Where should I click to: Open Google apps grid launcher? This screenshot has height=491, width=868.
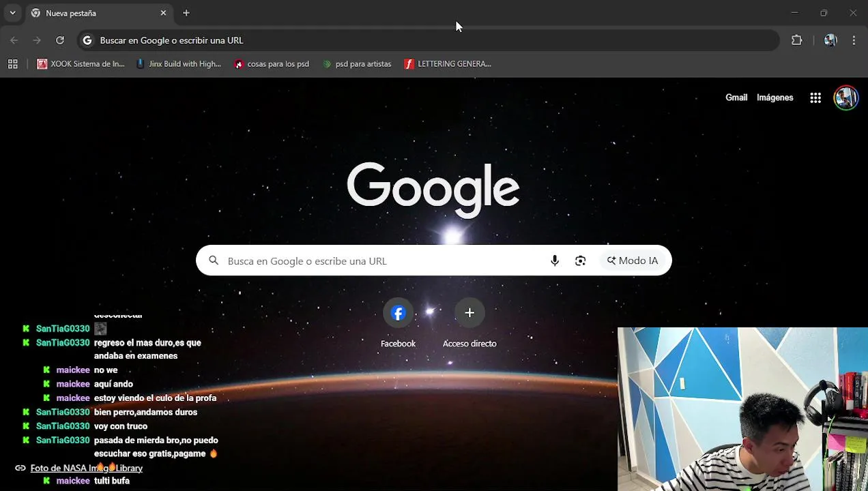pos(815,98)
